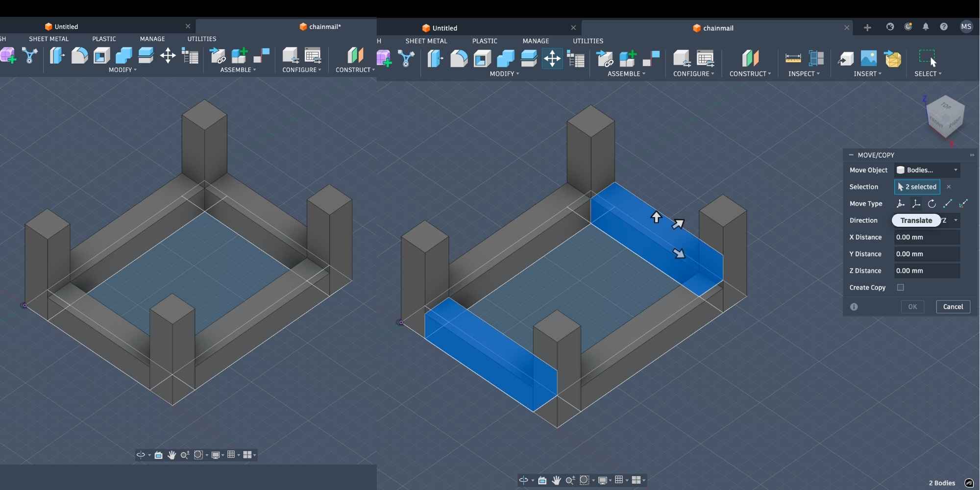Add a new design tab
The width and height of the screenshot is (980, 490).
point(867,28)
